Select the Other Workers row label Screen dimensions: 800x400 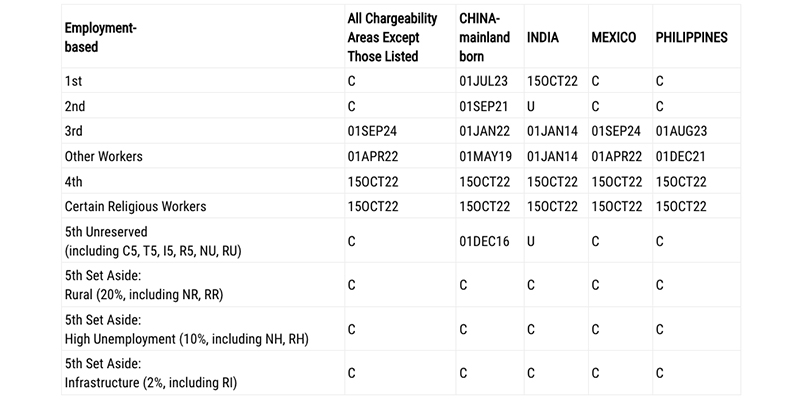pyautogui.click(x=104, y=156)
